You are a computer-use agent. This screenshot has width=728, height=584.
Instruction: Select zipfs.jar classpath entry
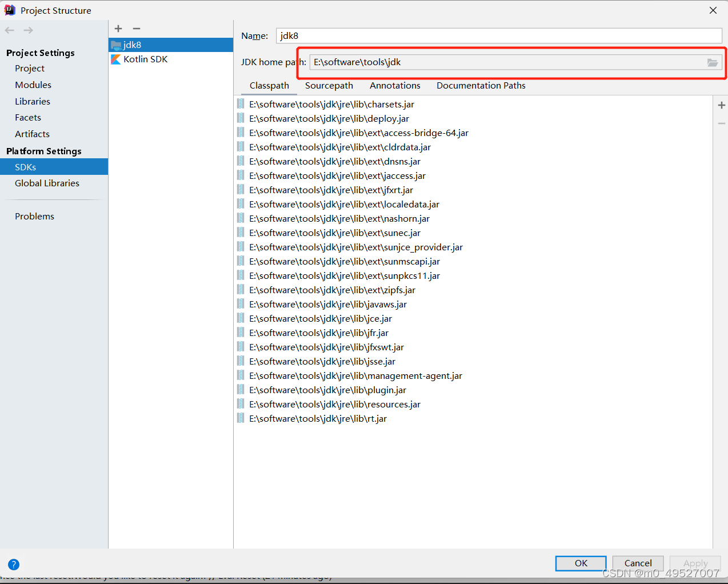(x=332, y=290)
